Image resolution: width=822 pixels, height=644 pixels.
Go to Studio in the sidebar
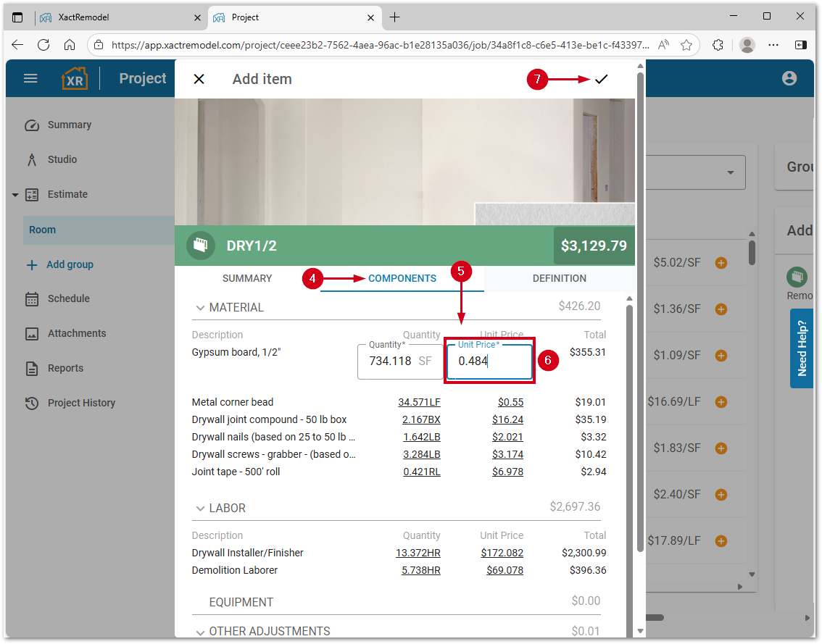62,159
